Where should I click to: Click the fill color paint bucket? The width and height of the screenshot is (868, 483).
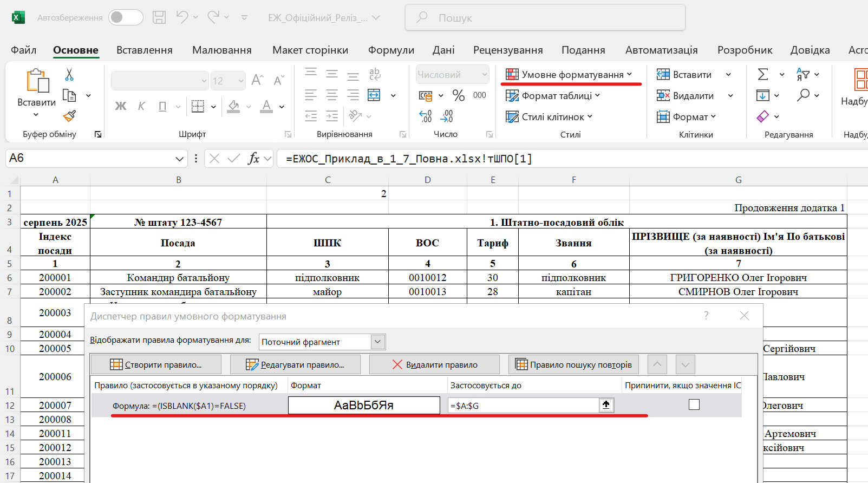click(x=234, y=106)
